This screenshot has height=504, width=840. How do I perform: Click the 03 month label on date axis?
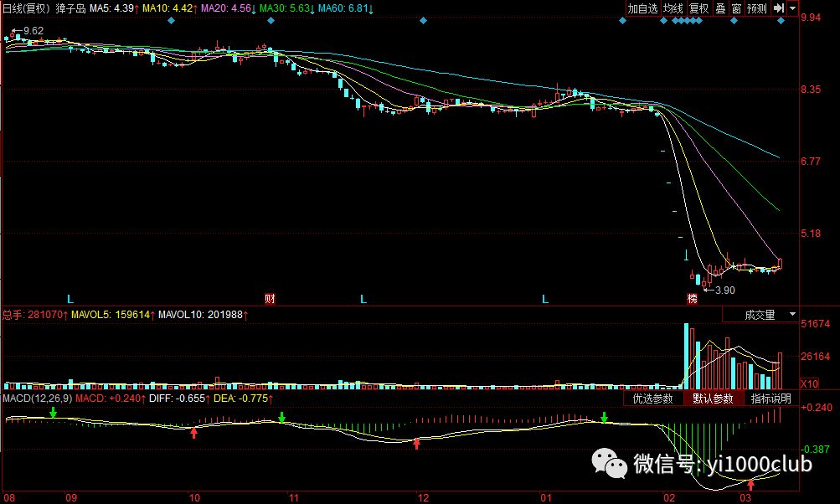745,497
